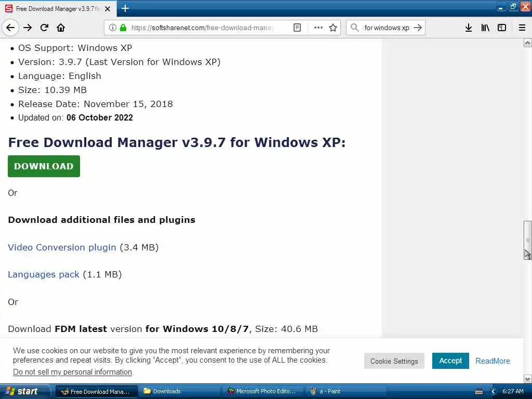The height and width of the screenshot is (399, 532).
Task: Click the keyboard icon in system tray
Action: (479, 392)
